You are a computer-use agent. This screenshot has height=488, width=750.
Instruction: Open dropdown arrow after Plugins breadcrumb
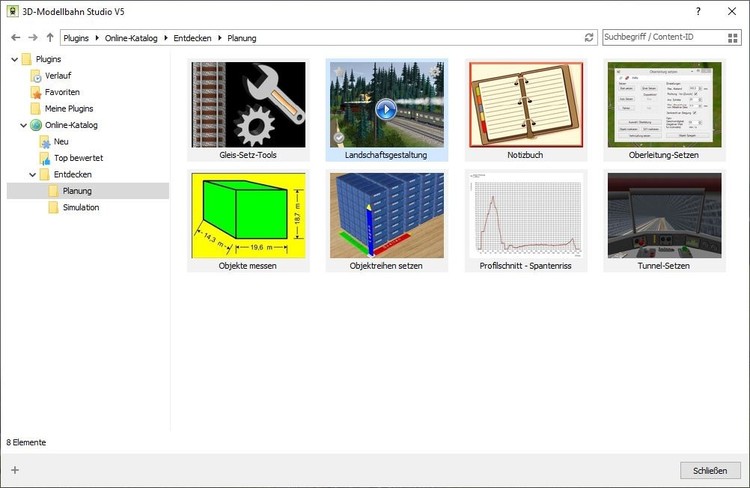97,38
